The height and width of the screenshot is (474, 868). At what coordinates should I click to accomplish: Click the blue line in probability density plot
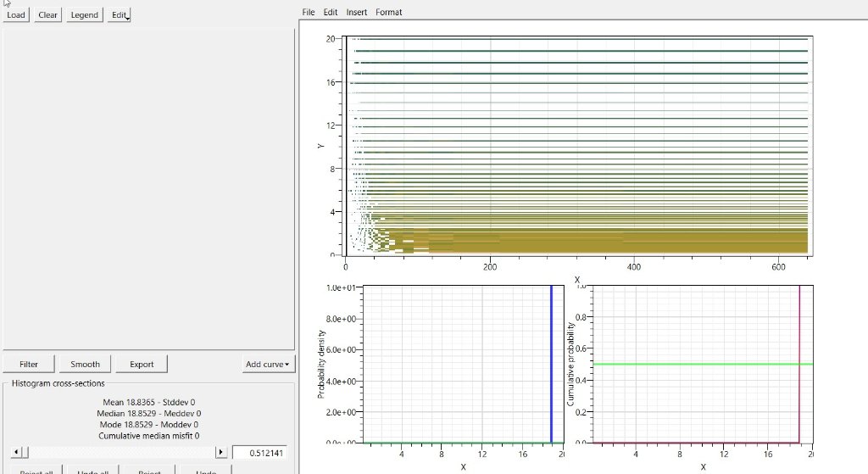click(551, 365)
